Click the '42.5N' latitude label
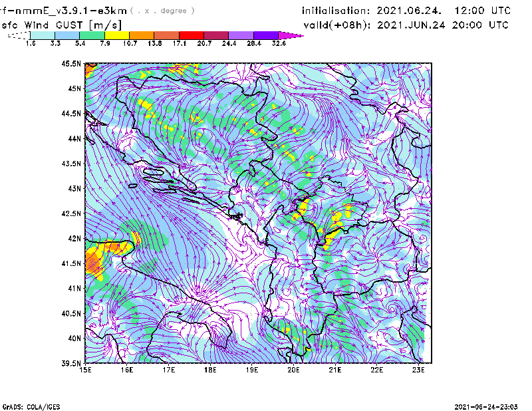The height and width of the screenshot is (411, 532). pyautogui.click(x=71, y=213)
